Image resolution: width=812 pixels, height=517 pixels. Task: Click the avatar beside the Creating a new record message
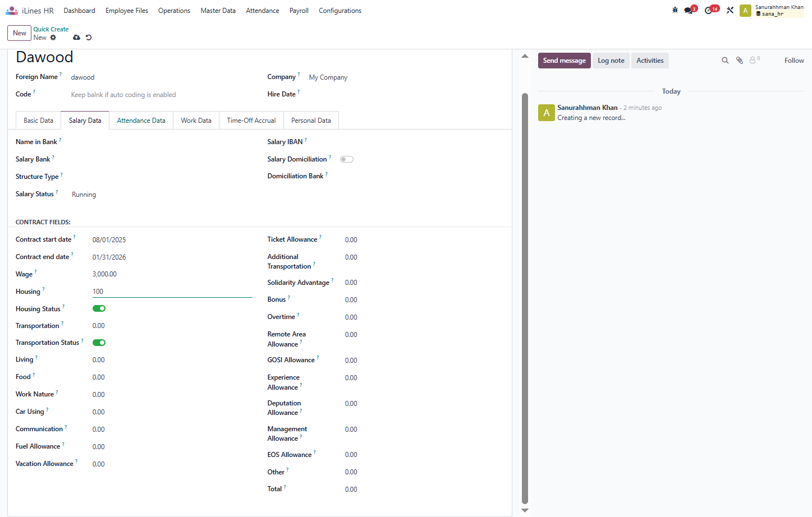click(547, 113)
